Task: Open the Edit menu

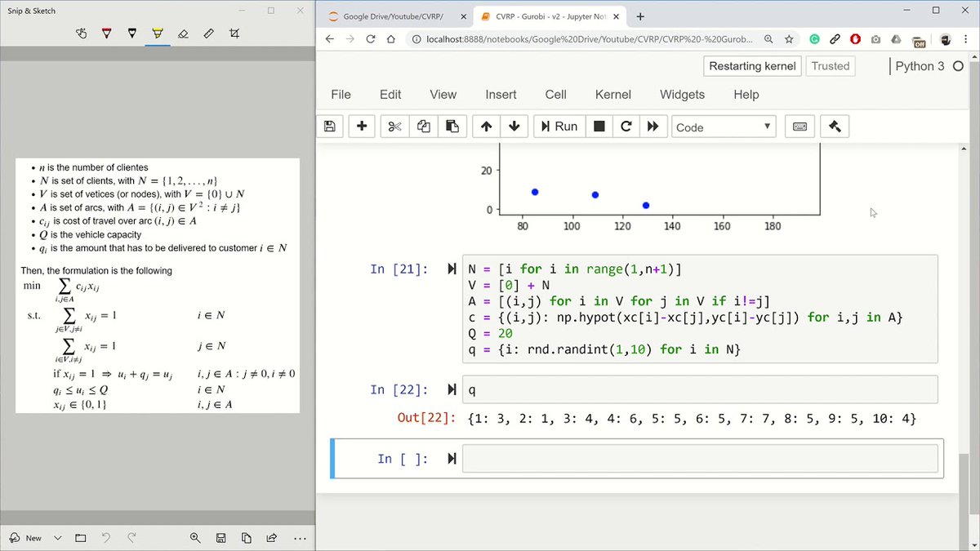Action: tap(390, 95)
